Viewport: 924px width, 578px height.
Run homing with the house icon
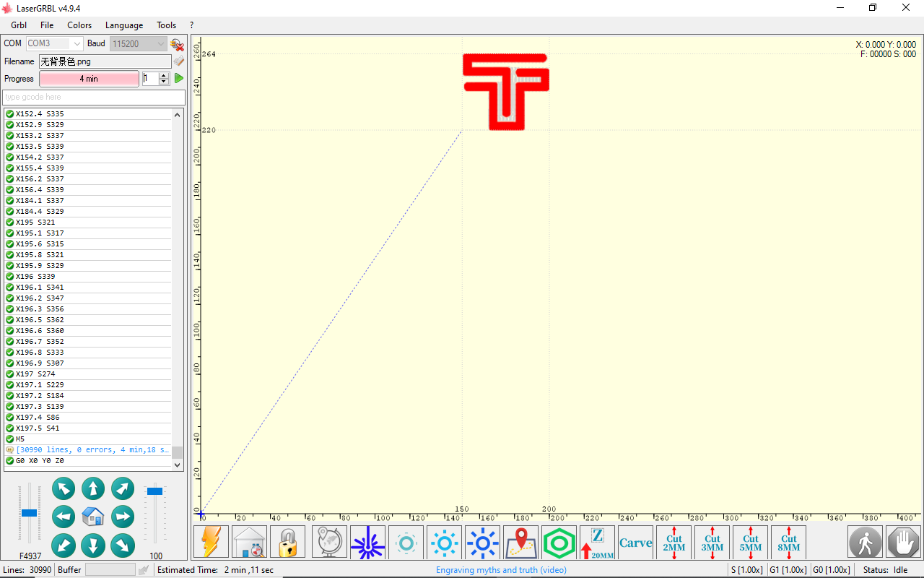tap(249, 542)
